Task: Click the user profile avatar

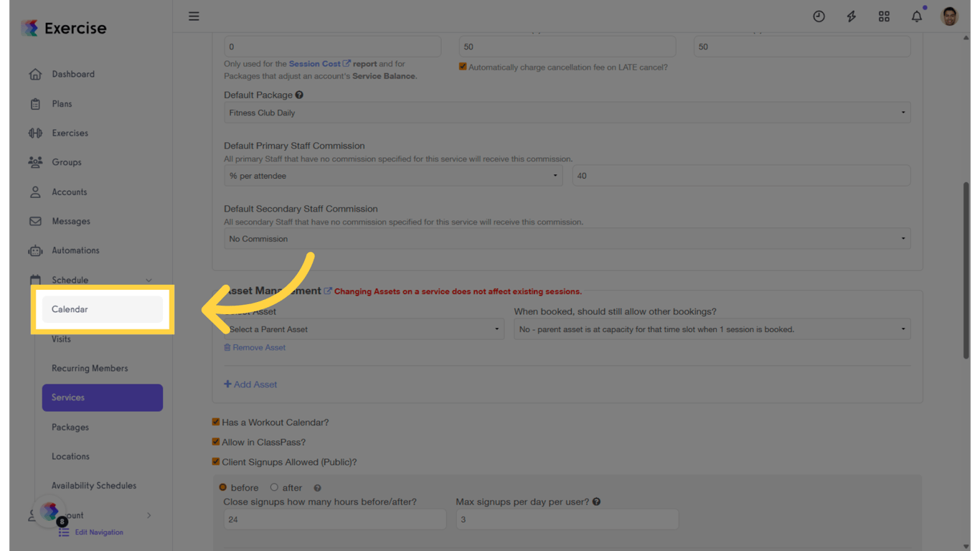Action: [x=949, y=17]
